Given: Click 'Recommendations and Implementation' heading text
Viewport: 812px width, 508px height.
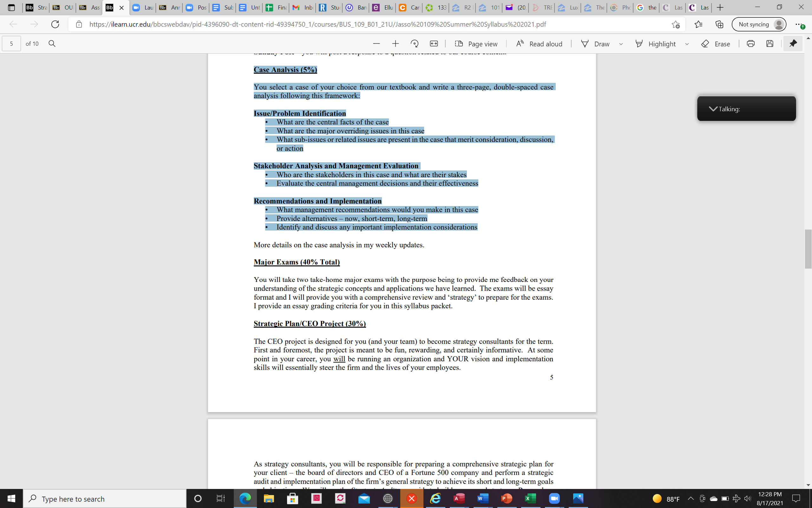Looking at the screenshot, I should coord(318,201).
